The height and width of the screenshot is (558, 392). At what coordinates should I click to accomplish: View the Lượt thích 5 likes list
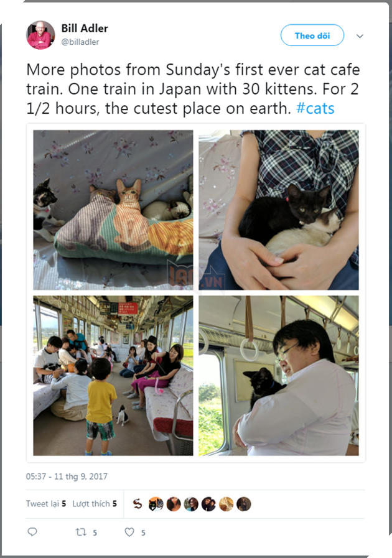[95, 503]
